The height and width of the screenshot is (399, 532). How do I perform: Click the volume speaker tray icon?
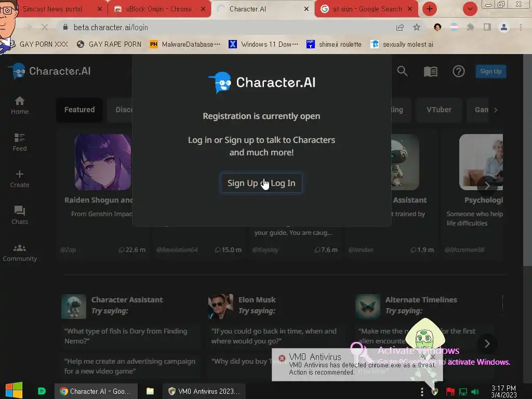point(475,392)
